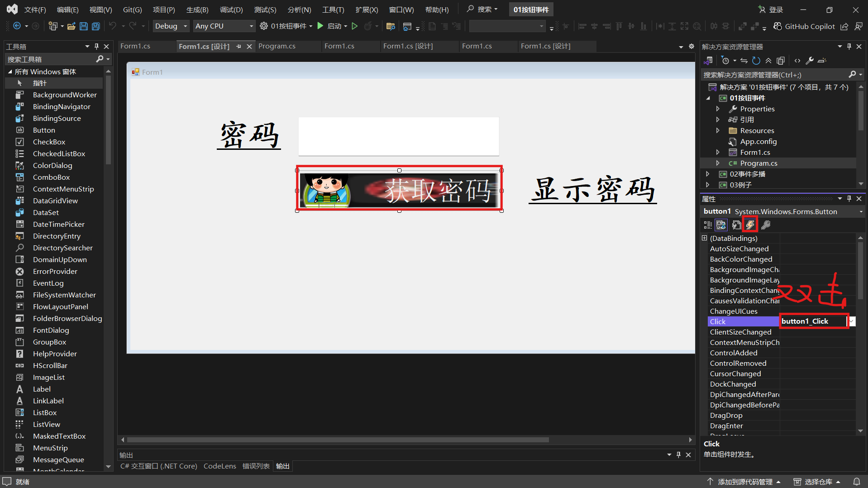Click 添加到源代码管理 in status bar
Image resolution: width=868 pixels, height=488 pixels.
coord(744,482)
